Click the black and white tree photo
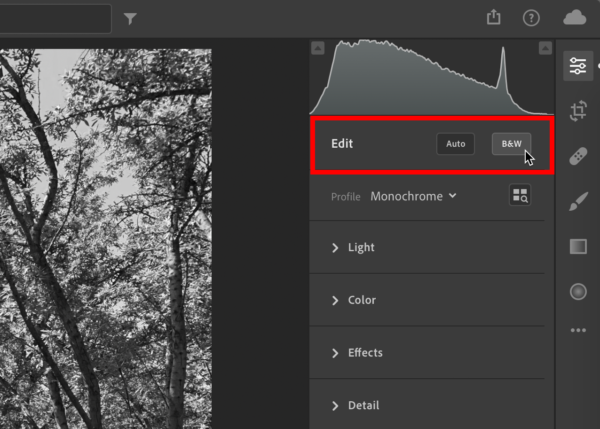 (106, 239)
